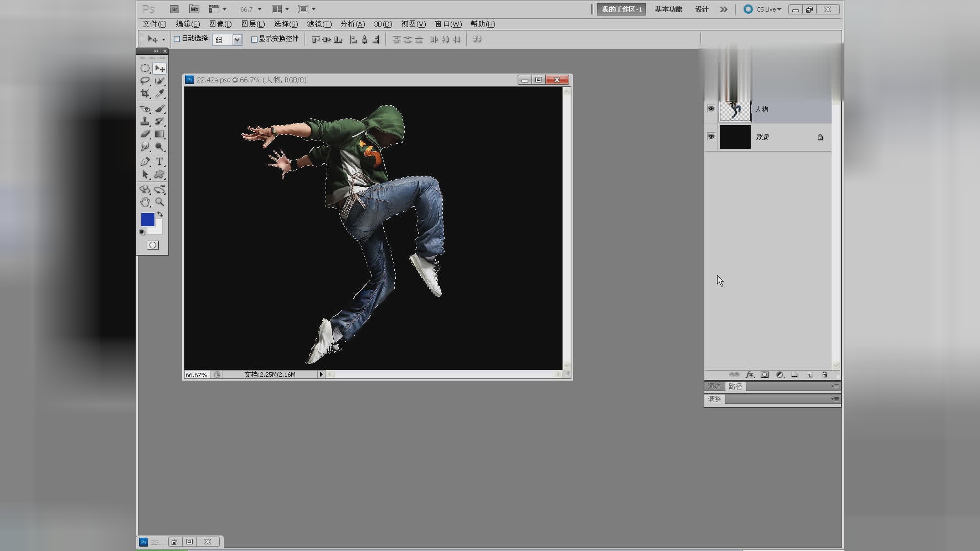Hide the 人物 layer

[x=711, y=109]
